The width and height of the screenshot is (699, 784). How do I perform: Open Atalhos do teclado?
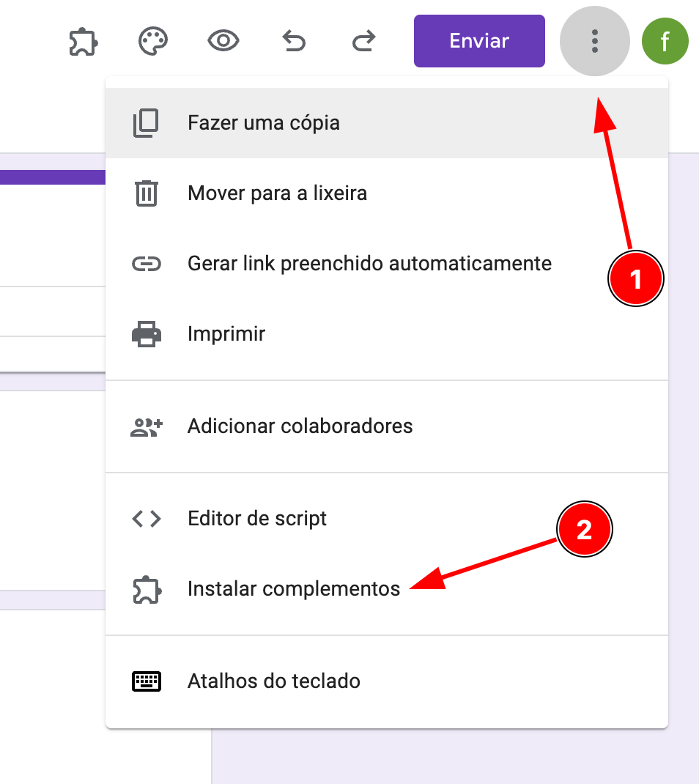click(273, 681)
